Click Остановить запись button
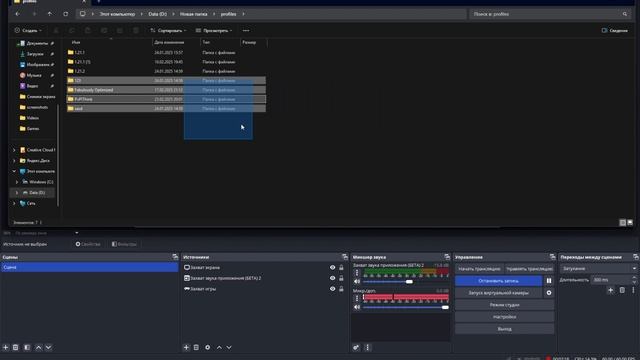640x360 pixels. click(498, 281)
